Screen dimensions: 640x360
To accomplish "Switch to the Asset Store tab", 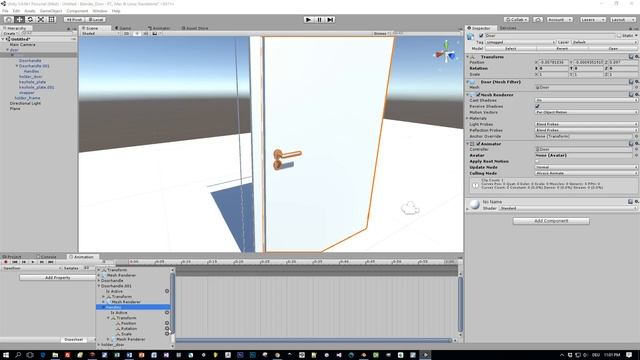I will [x=194, y=28].
